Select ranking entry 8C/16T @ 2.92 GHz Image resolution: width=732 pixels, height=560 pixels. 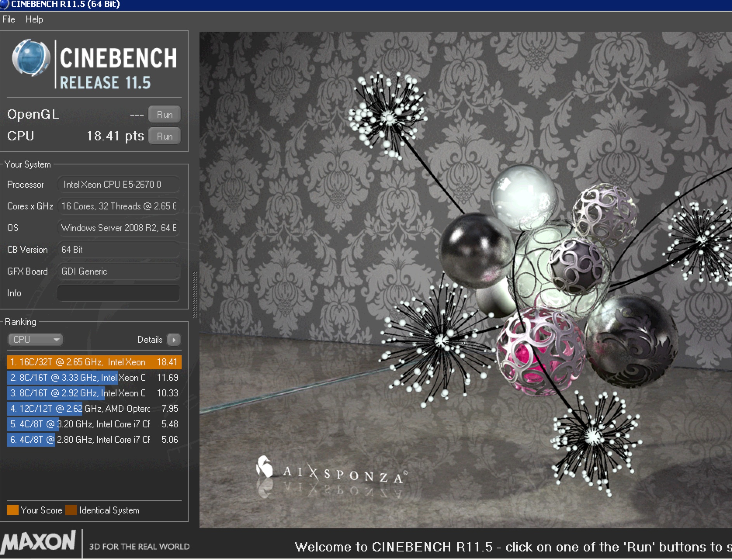pyautogui.click(x=94, y=393)
